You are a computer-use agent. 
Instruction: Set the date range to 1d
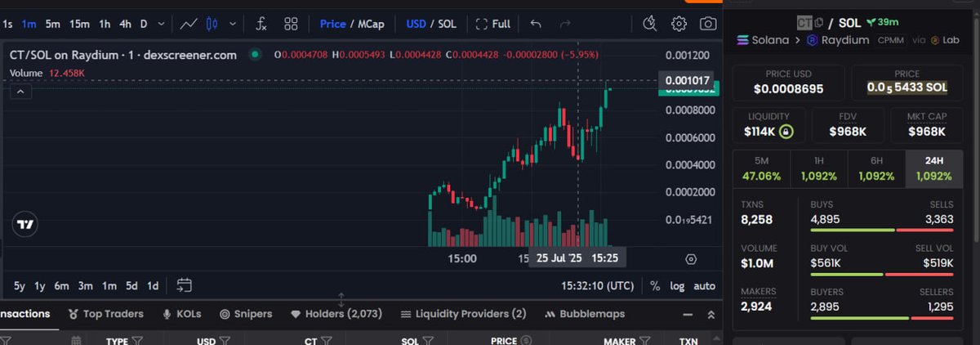[x=153, y=285]
